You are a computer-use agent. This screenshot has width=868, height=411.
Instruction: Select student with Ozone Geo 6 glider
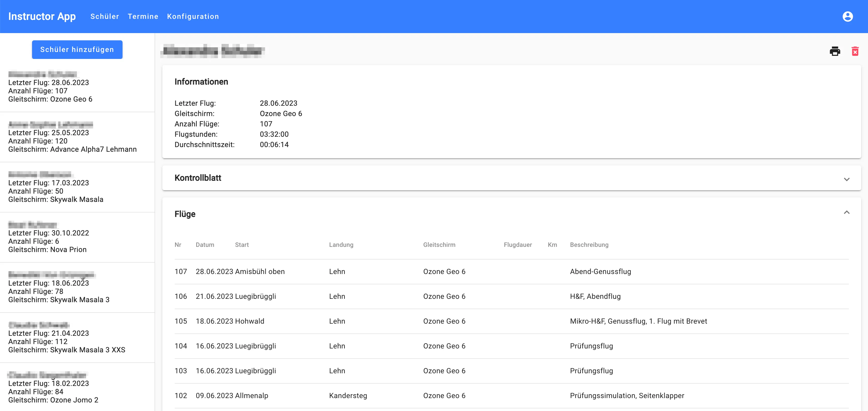[x=77, y=87]
